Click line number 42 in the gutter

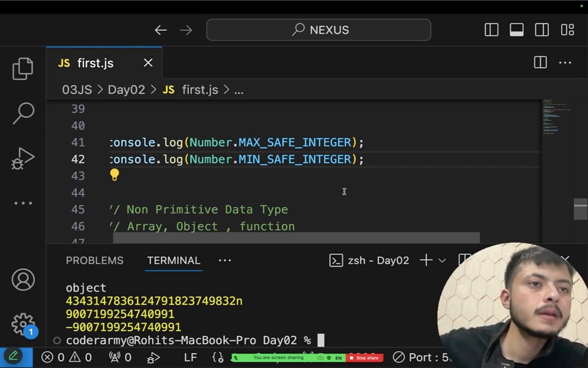coord(78,159)
